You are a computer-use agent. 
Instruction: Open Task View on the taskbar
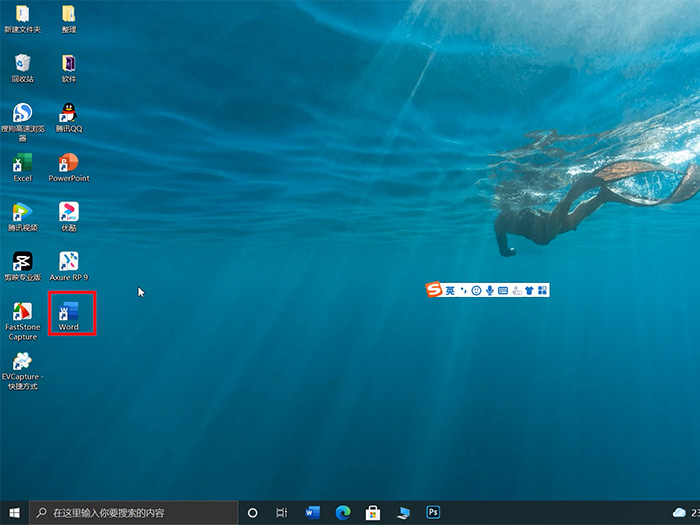tap(282, 513)
